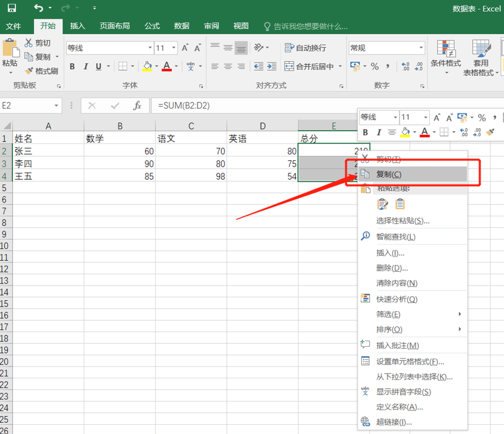The image size is (504, 434).
Task: Toggle Wrap Text 自动换行
Action: coord(305,48)
